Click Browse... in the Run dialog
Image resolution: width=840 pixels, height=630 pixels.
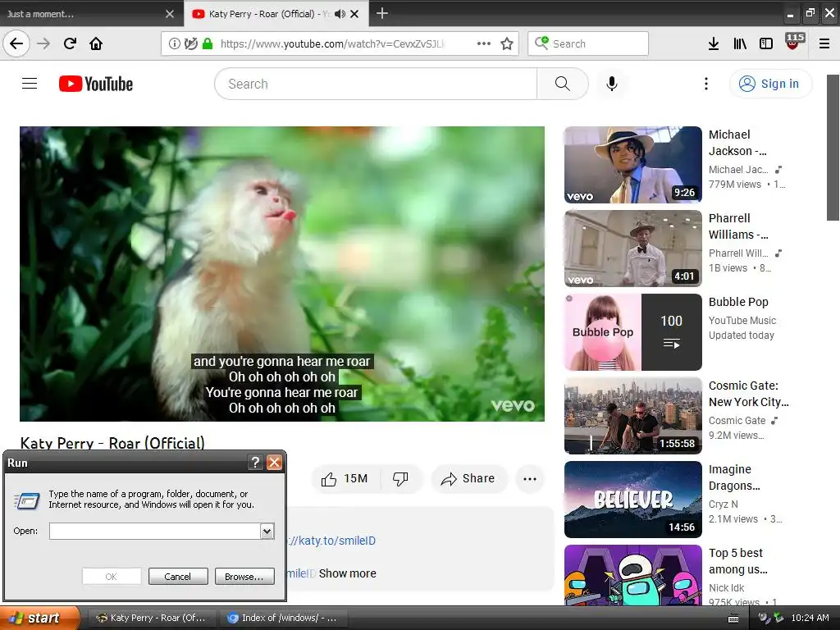(244, 577)
